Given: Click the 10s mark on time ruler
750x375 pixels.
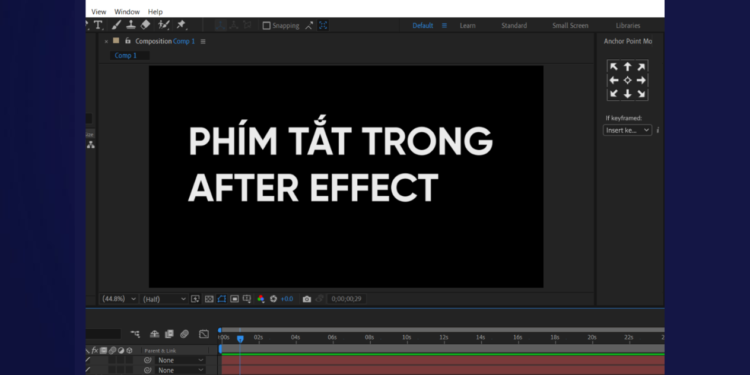Looking at the screenshot, I should coord(407,337).
